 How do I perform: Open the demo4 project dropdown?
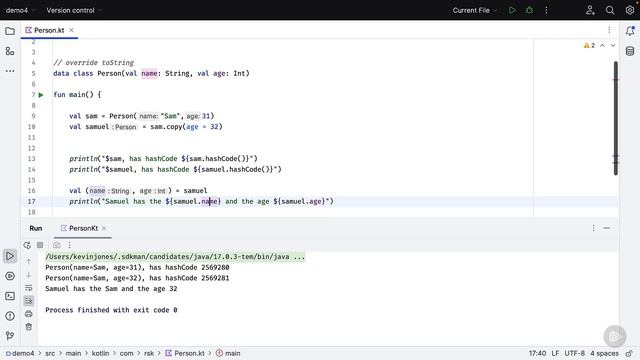coord(20,10)
